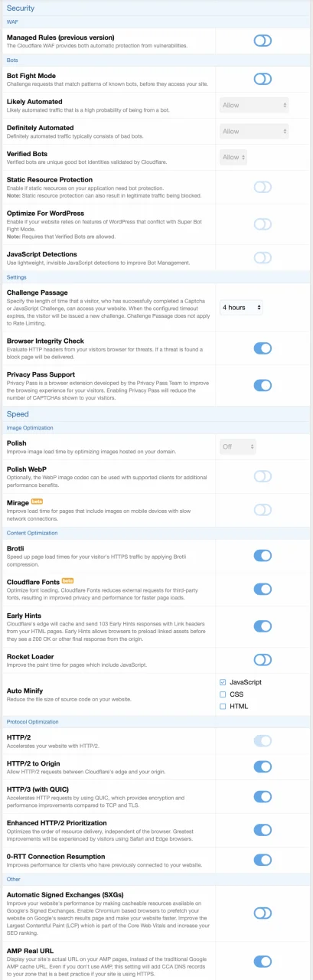Screen dimensions: 313x980
Task: Enable Bot Fight Mode switch
Action: (x=262, y=79)
